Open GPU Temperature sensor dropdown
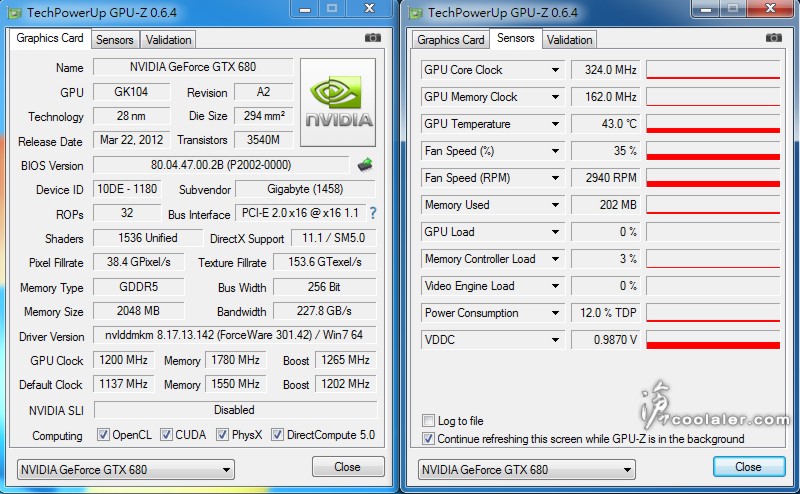800x494 pixels. [555, 124]
